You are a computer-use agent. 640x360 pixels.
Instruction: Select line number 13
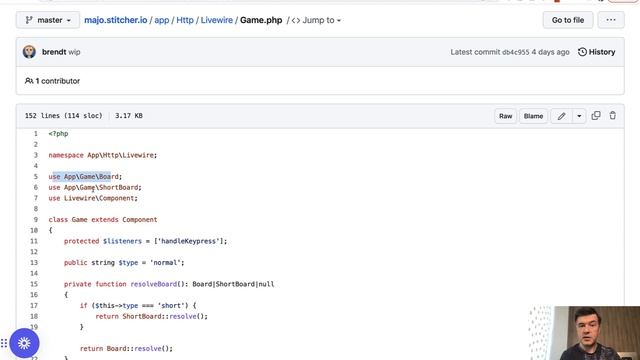34,262
